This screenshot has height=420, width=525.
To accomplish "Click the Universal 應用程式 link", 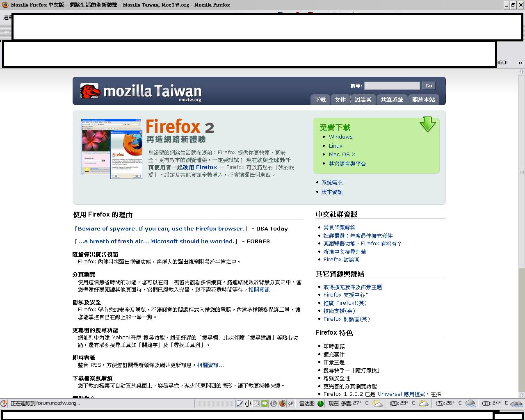I will [x=401, y=394].
